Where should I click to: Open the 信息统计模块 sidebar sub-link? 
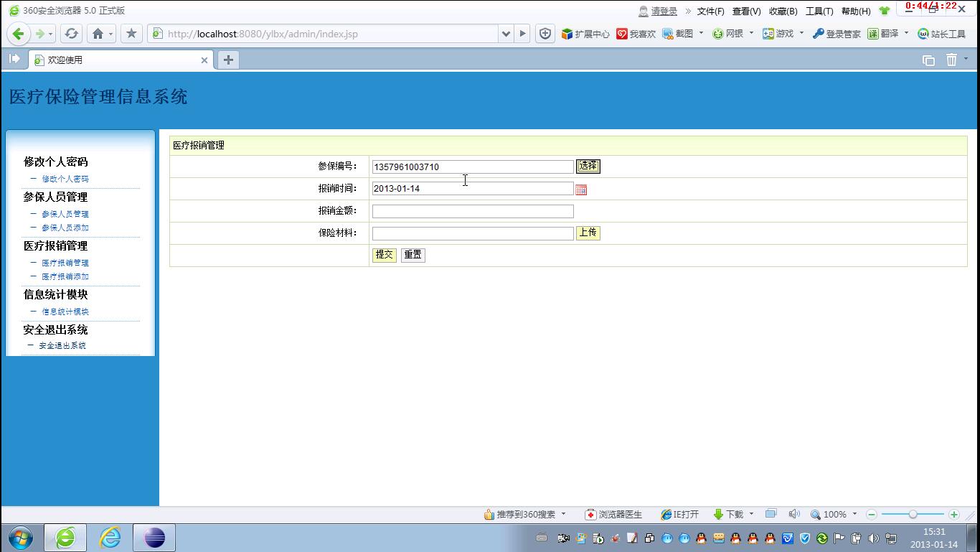tap(65, 312)
